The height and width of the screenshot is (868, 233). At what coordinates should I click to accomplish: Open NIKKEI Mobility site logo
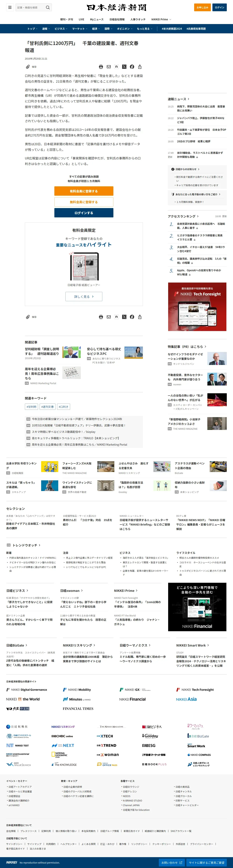coord(77,689)
